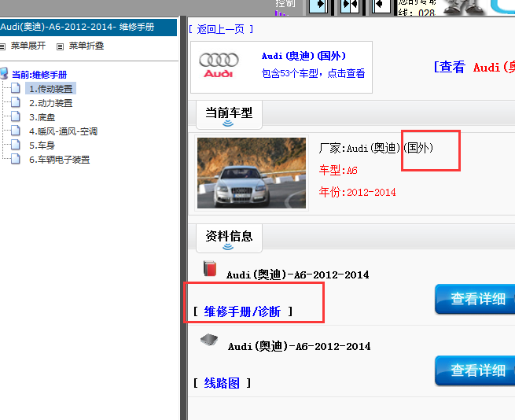This screenshot has height=420, width=515.
Task: Click page icon beside 3.底盘
Action: point(16,116)
